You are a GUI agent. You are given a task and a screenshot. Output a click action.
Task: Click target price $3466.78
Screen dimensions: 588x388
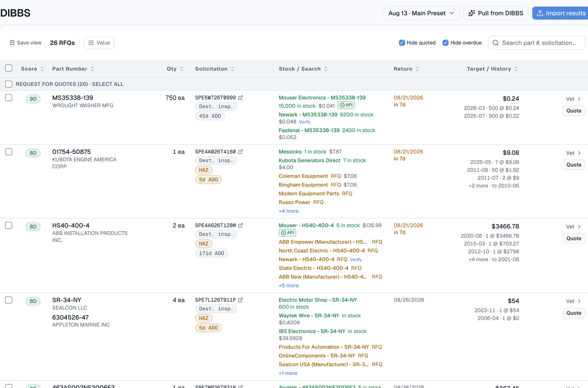[x=505, y=227]
